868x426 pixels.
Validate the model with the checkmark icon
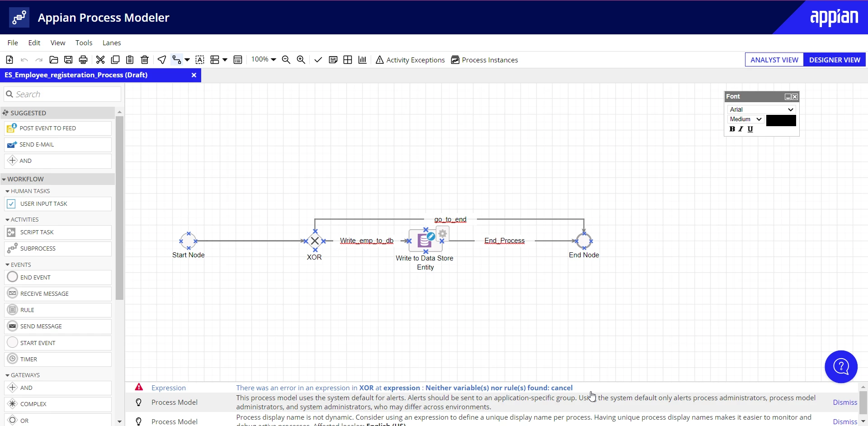318,60
